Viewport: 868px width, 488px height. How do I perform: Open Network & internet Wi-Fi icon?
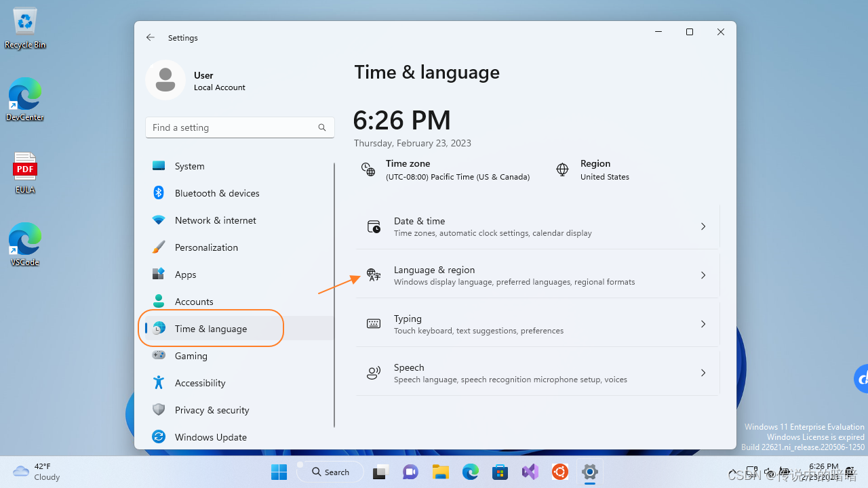coord(159,220)
